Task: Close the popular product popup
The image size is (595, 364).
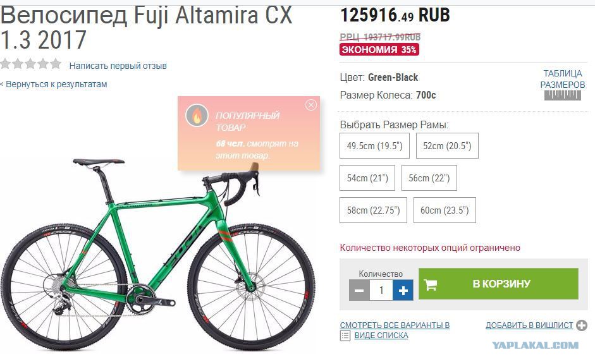Action: (x=311, y=105)
